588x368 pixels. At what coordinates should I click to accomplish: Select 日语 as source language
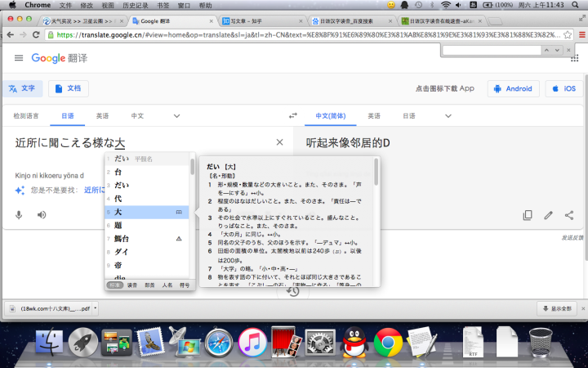pyautogui.click(x=68, y=115)
